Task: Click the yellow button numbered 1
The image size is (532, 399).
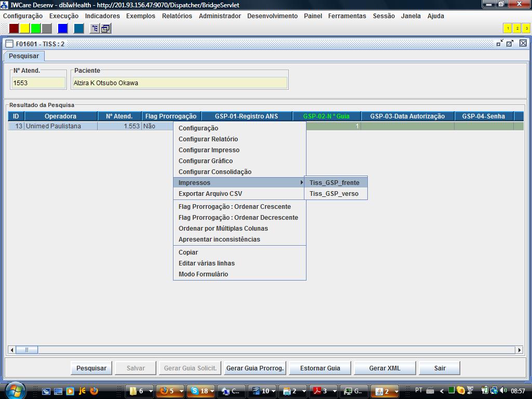Action: tap(508, 28)
